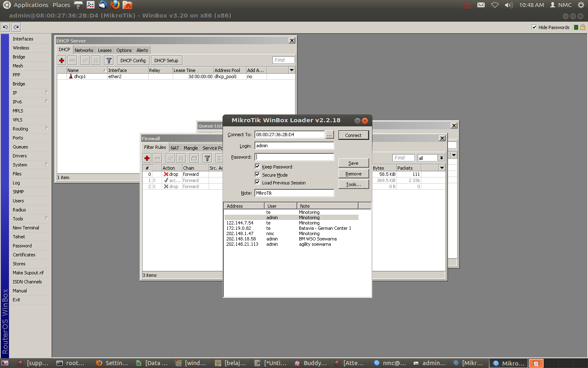The image size is (588, 368).
Task: Switch to the Mangle tab in Firewall
Action: [191, 148]
